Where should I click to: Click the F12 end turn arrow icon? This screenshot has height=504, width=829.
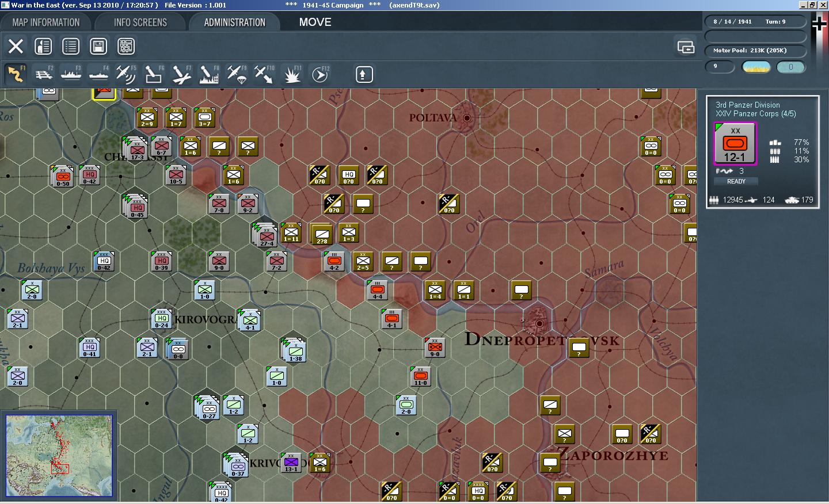pyautogui.click(x=320, y=74)
